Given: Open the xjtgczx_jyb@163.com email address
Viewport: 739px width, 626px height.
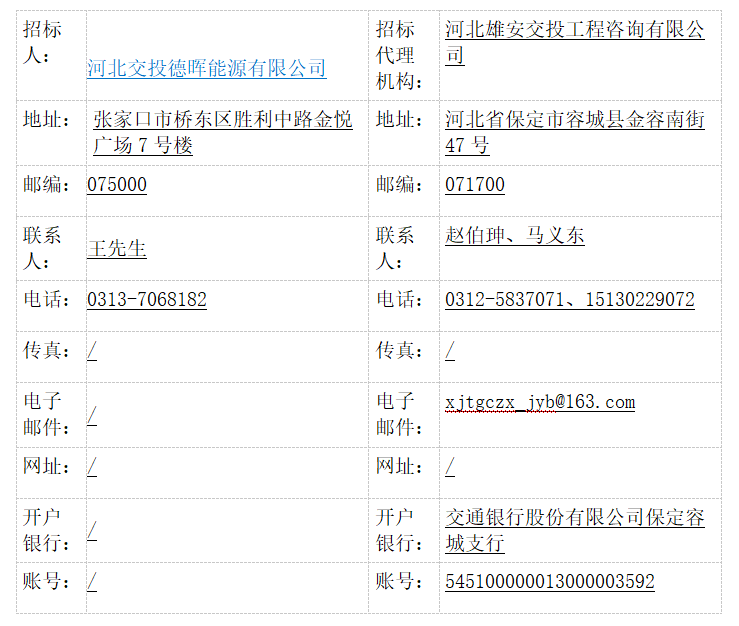Looking at the screenshot, I should tap(540, 402).
